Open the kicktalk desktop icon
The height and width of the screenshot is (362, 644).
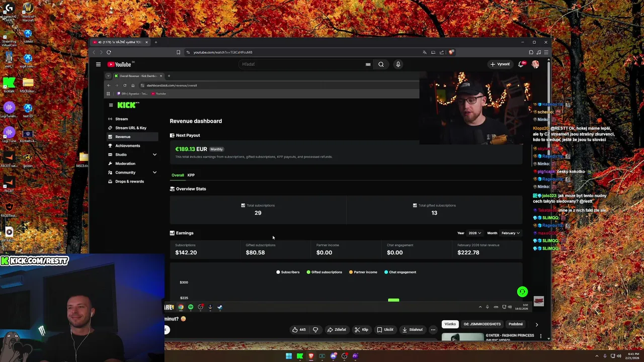(x=9, y=85)
